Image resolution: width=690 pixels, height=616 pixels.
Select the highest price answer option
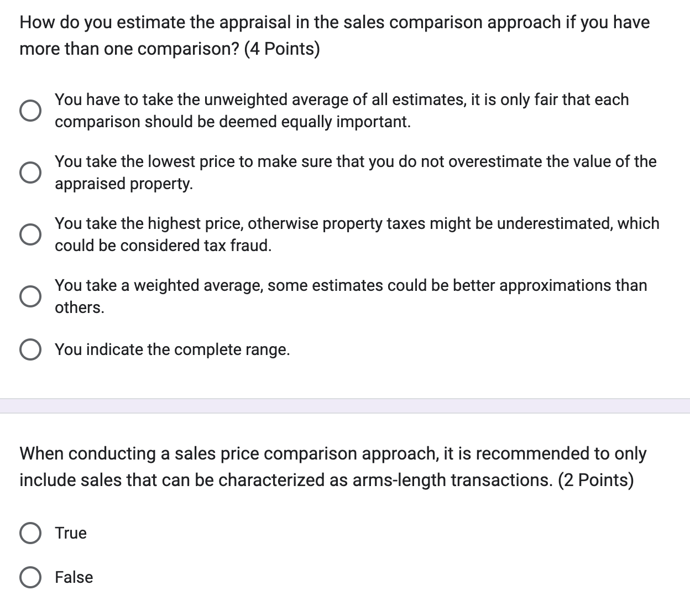coord(31,234)
